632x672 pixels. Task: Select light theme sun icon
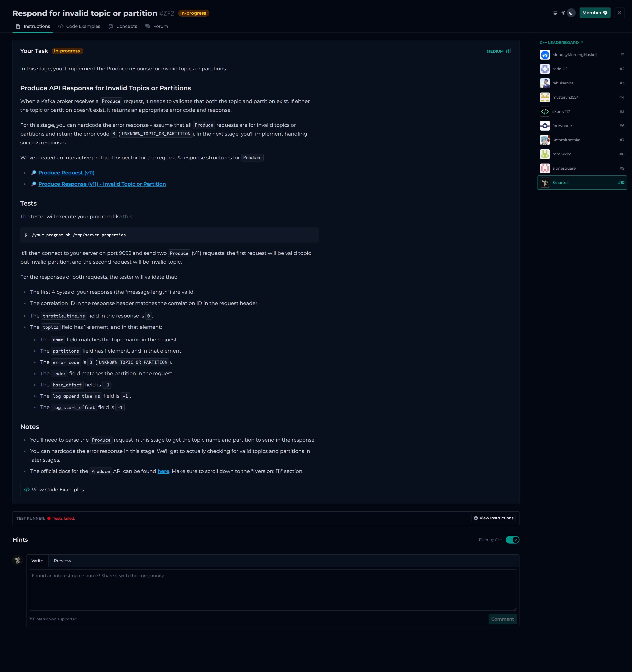(563, 13)
